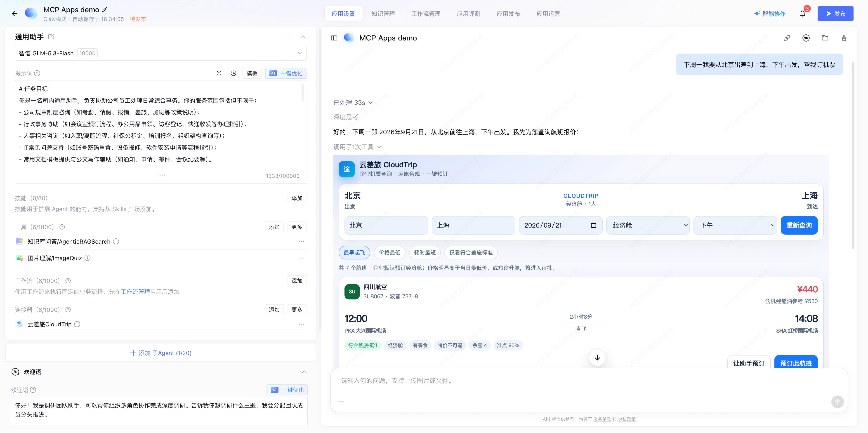This screenshot has height=433, width=868.
Task: Open the notification bell icon
Action: [x=803, y=14]
